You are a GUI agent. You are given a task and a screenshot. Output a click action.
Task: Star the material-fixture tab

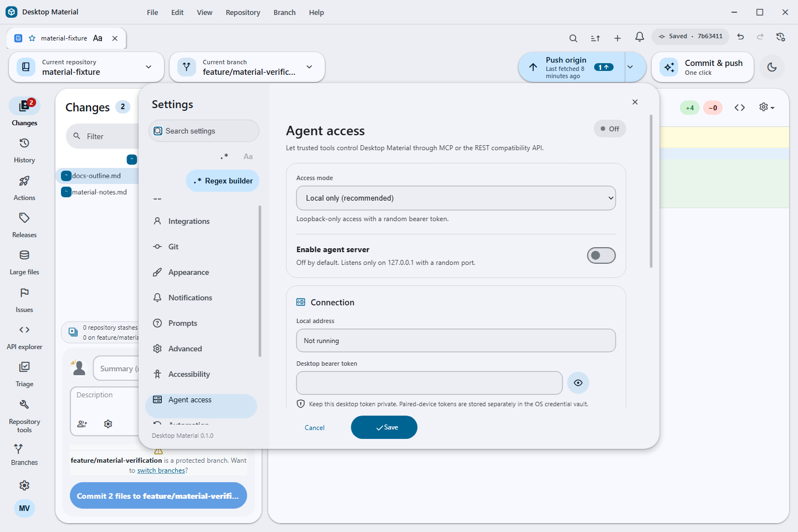(32, 38)
